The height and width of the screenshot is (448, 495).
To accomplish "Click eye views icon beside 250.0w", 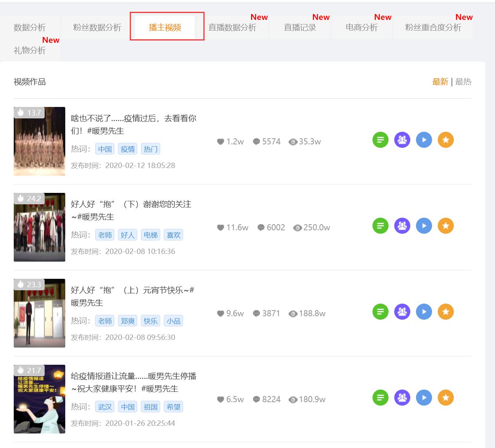I will [297, 228].
